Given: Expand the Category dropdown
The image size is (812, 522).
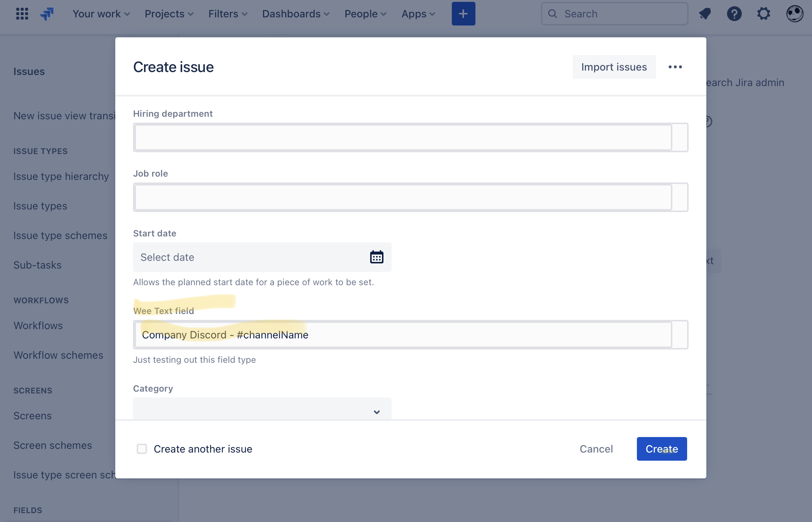Looking at the screenshot, I should tap(376, 412).
